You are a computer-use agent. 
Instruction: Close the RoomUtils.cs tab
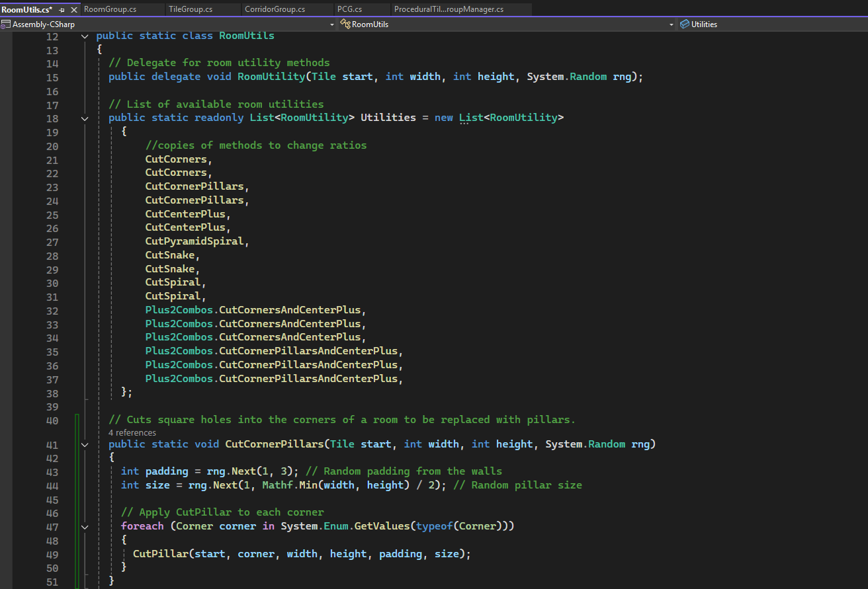tap(74, 10)
